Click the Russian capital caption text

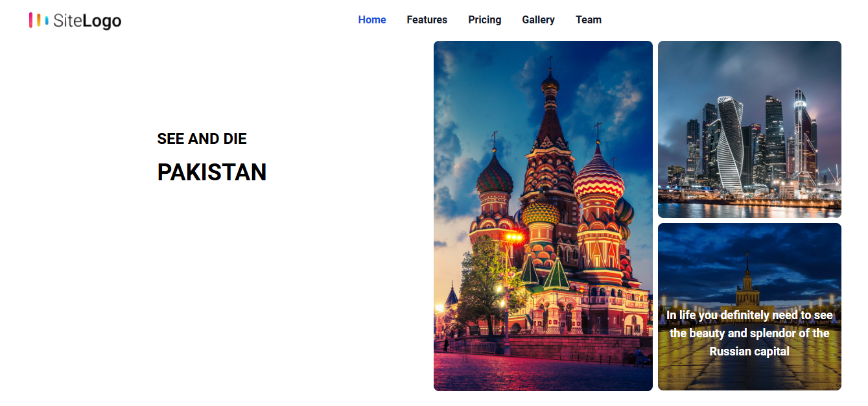[x=749, y=333]
